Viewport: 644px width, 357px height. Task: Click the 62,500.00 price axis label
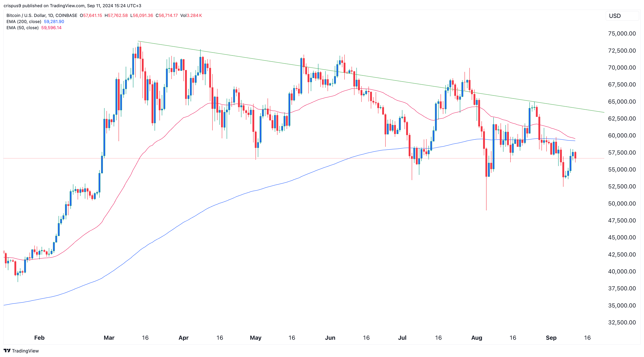click(x=622, y=118)
